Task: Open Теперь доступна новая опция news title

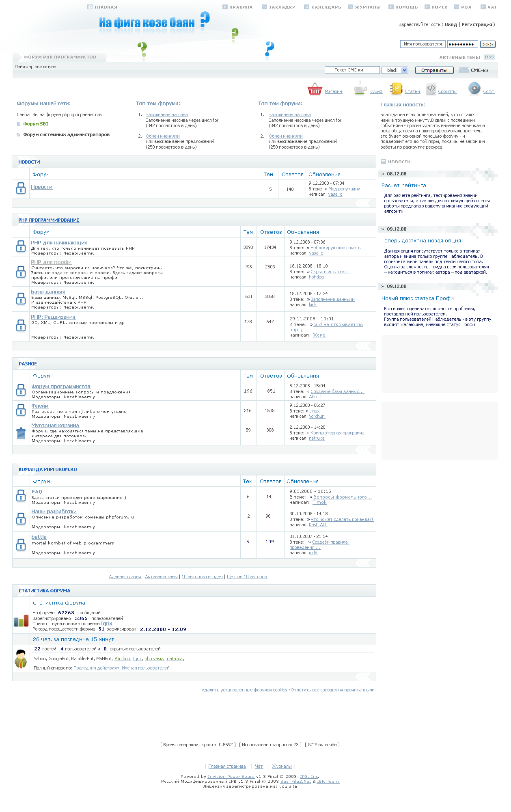Action: click(x=421, y=241)
